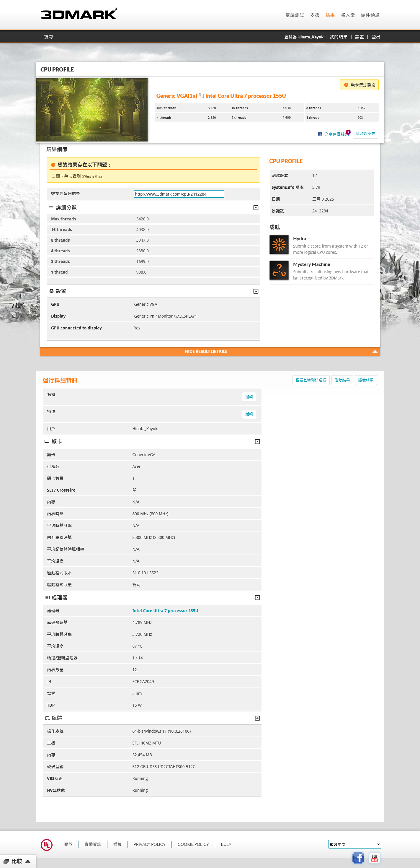Click the Mystery Machine achievement icon
Screen dimensions: 420x868
click(279, 270)
